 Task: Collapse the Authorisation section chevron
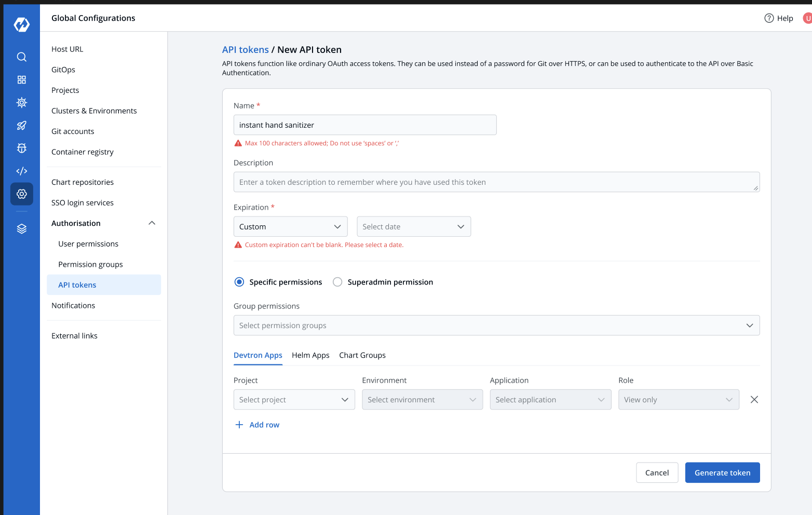(x=152, y=223)
